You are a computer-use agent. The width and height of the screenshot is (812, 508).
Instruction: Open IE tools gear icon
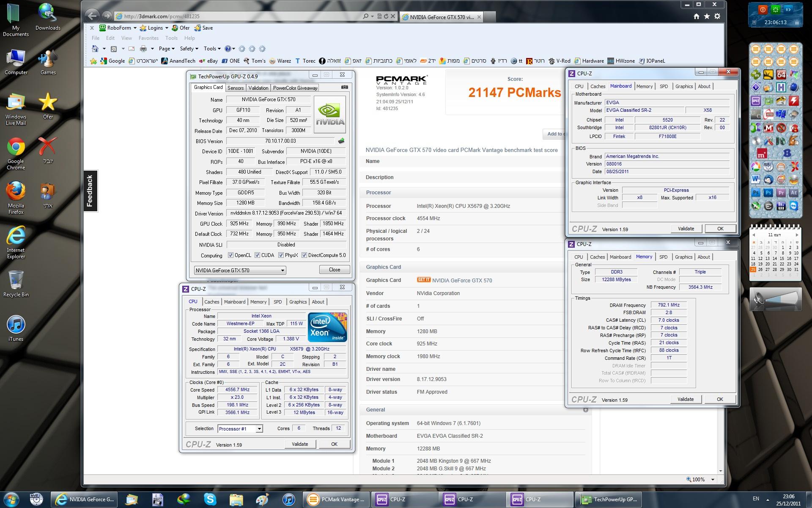click(717, 16)
